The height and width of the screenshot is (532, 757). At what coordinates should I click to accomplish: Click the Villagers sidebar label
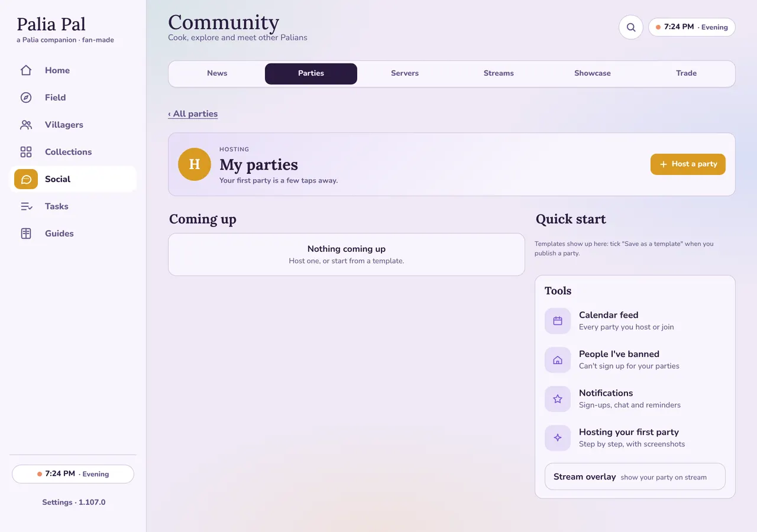64,125
